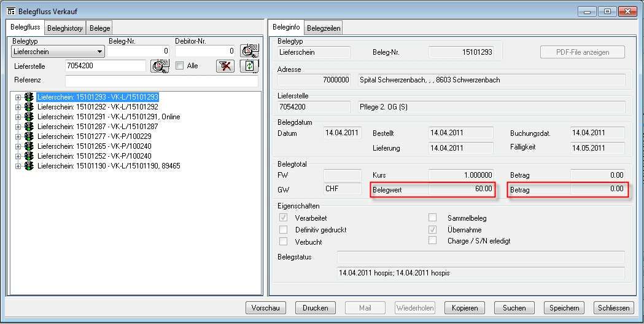
Task: Click the Debitor-Nr. search lookup icon
Action: tap(249, 52)
